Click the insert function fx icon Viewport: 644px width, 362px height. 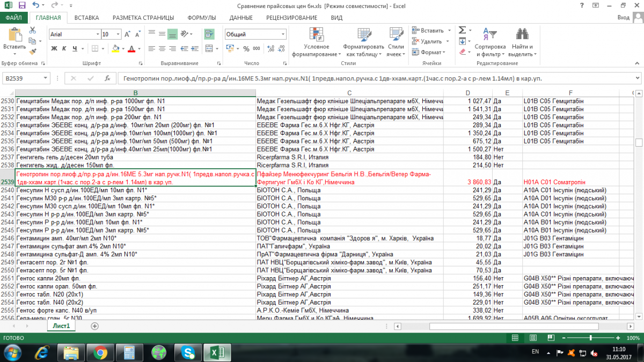point(107,78)
